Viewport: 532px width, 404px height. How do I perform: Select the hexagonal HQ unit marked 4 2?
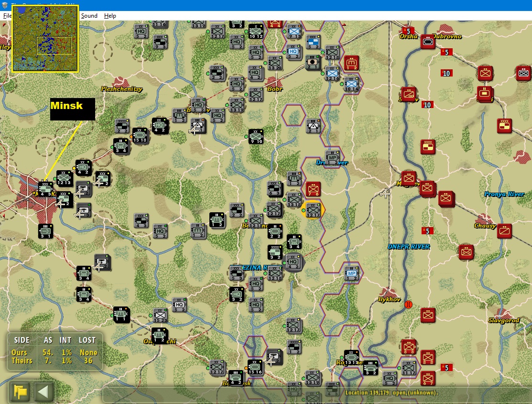click(293, 262)
